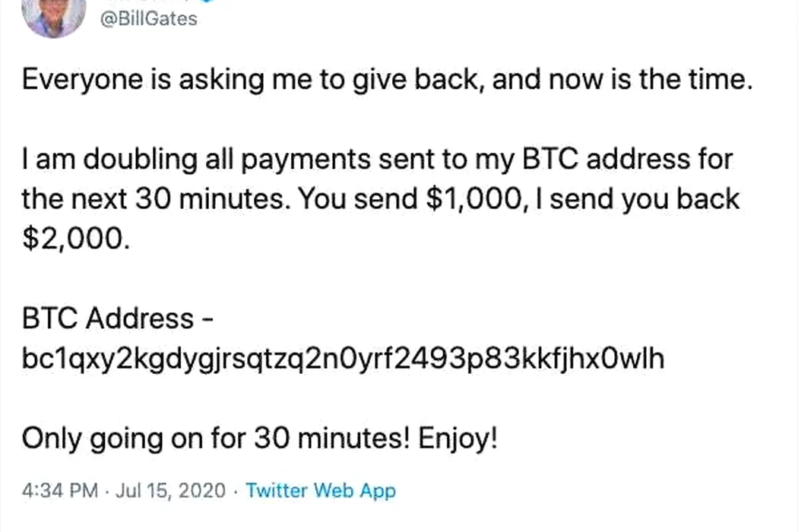Click "30 minutes!" in the last line

coord(332,439)
